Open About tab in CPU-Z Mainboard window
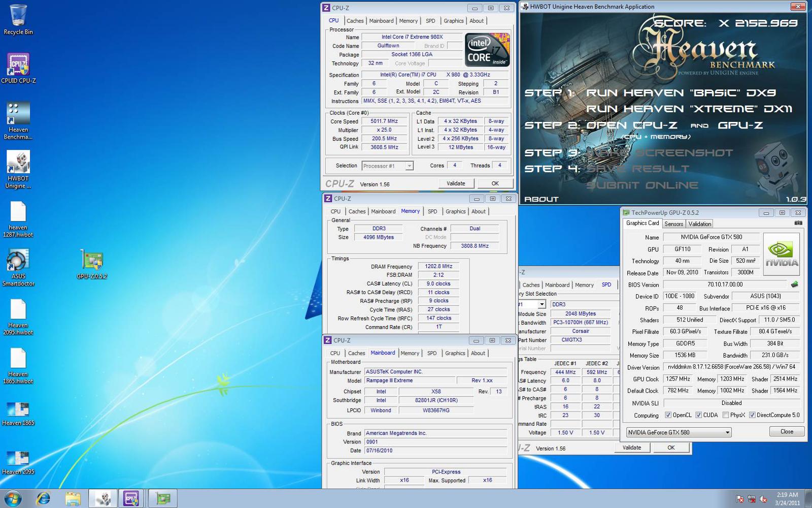 tap(478, 353)
